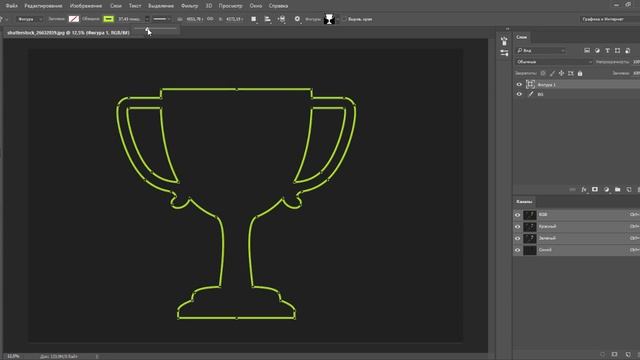
Task: Open the stroke line type dropdown
Action: (162, 19)
